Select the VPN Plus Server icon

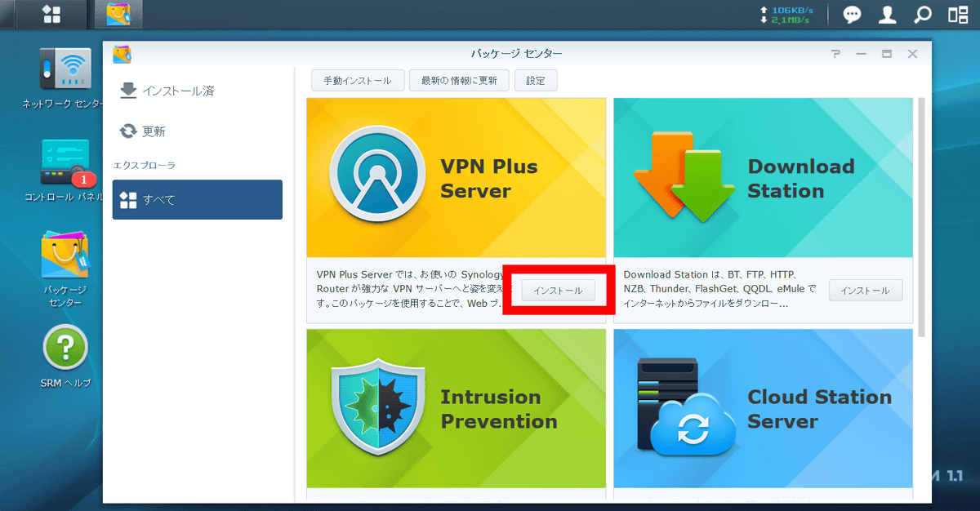pos(376,174)
